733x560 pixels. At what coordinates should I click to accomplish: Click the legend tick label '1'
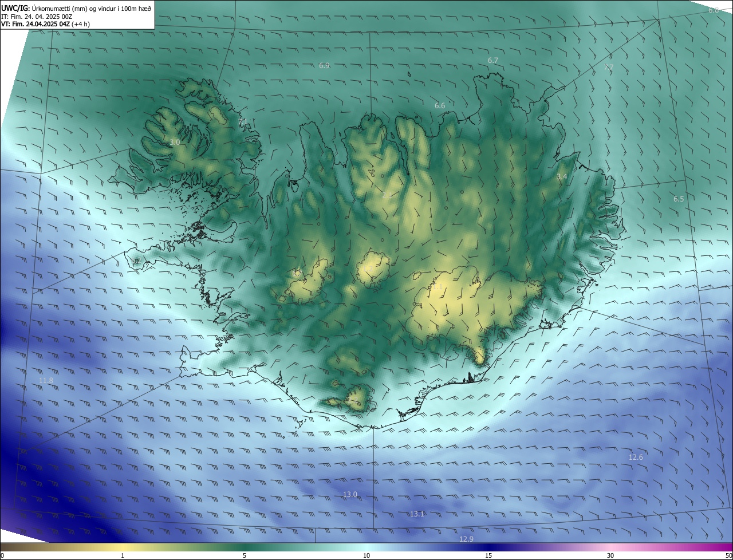point(123,556)
